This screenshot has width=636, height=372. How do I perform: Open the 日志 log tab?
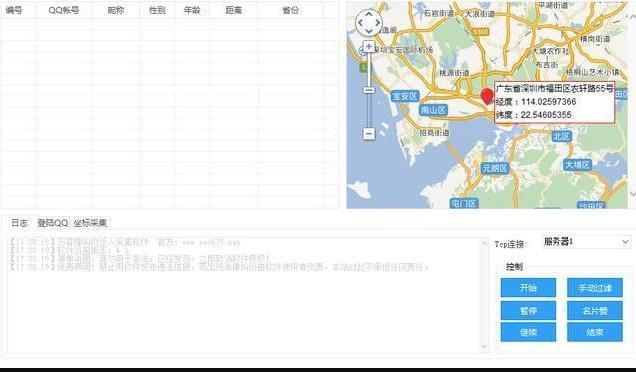(x=19, y=223)
